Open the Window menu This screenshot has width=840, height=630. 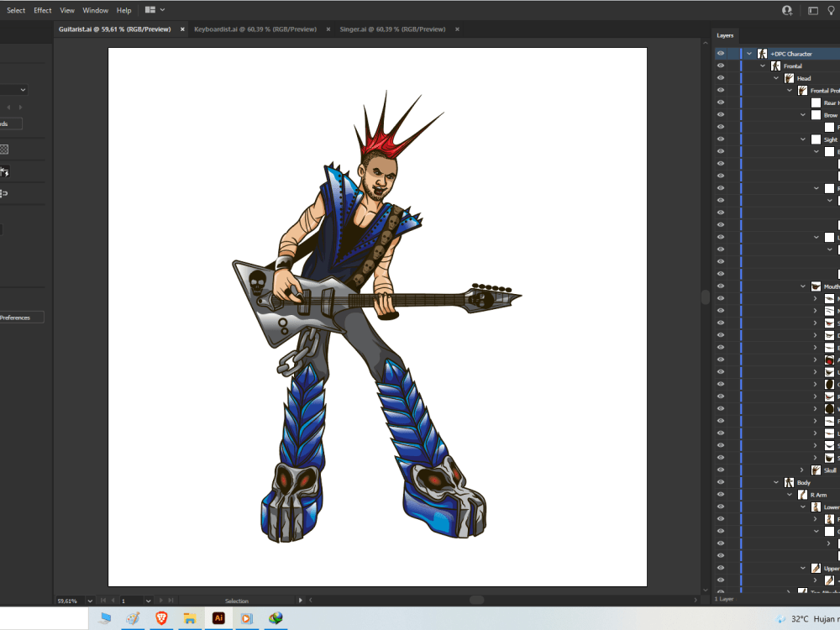(x=95, y=10)
